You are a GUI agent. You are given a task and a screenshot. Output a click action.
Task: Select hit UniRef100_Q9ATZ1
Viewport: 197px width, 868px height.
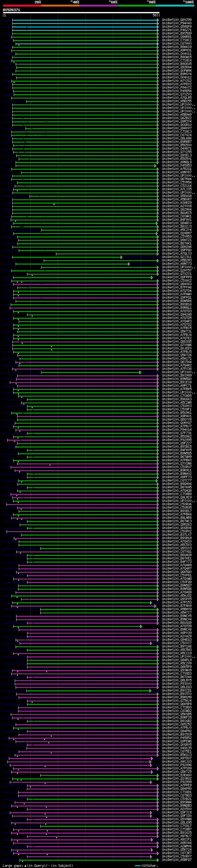pos(177,240)
